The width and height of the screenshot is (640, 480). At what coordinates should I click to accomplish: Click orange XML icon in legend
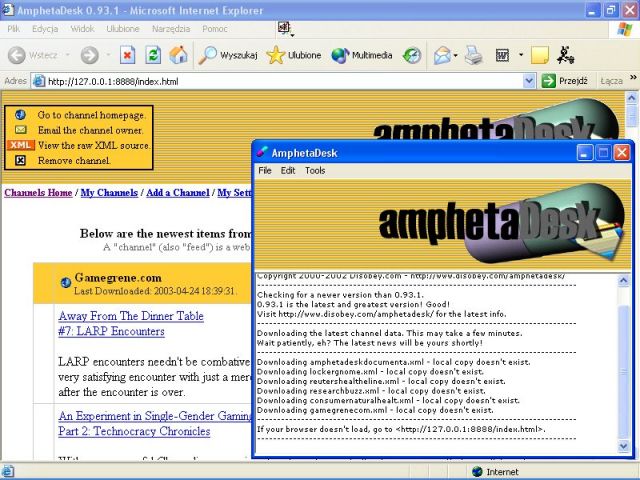(20, 145)
